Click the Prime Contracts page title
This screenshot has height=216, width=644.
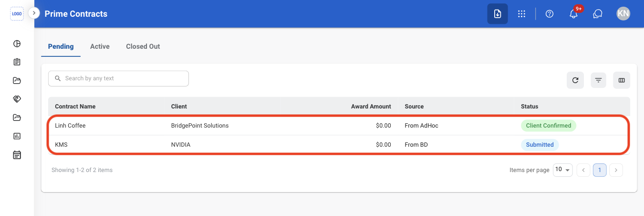click(76, 14)
